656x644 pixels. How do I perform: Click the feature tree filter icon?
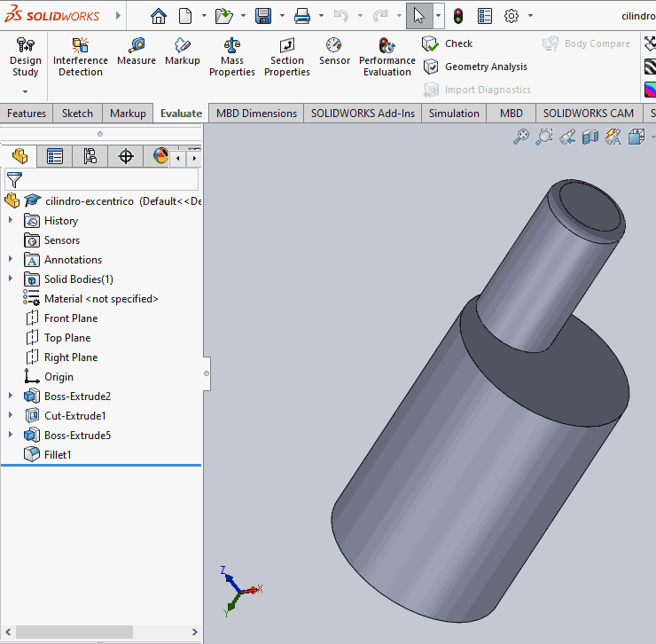14,180
